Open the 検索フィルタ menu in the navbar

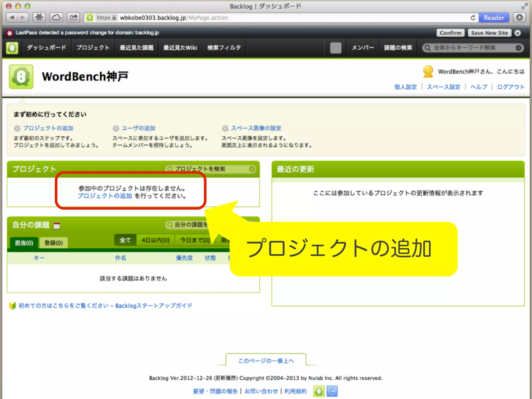[224, 48]
